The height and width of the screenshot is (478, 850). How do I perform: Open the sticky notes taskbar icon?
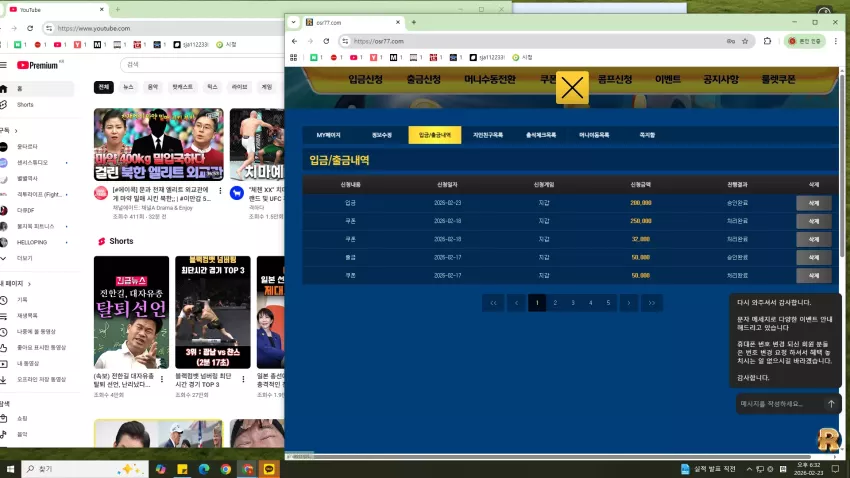click(182, 469)
